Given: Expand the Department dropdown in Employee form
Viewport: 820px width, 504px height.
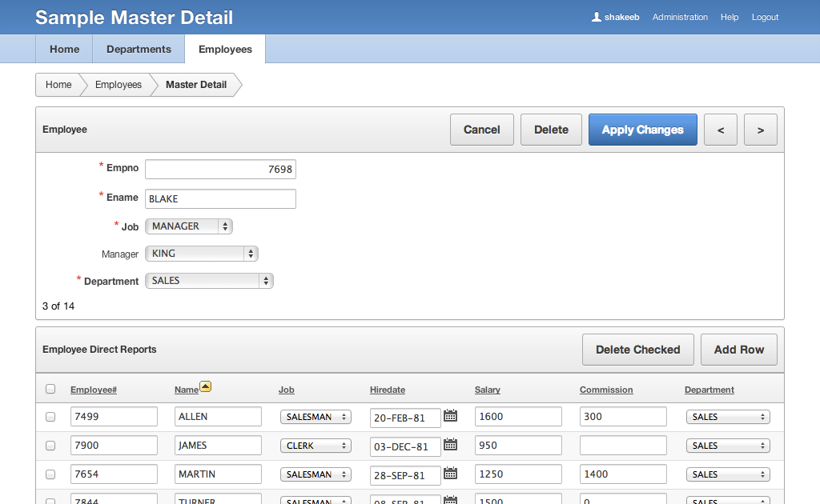Looking at the screenshot, I should [x=209, y=281].
